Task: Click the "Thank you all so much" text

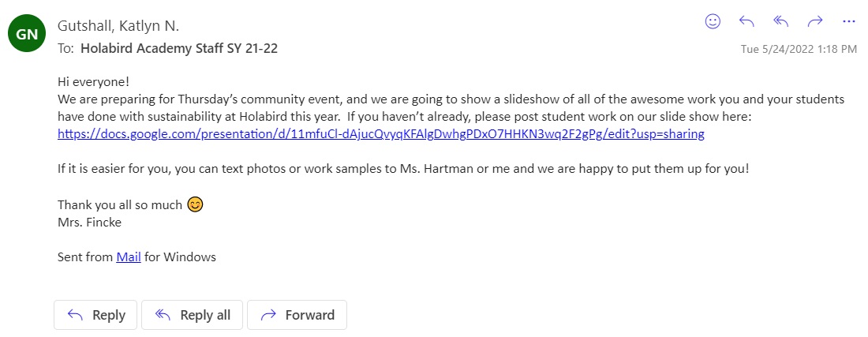Action: tap(120, 205)
